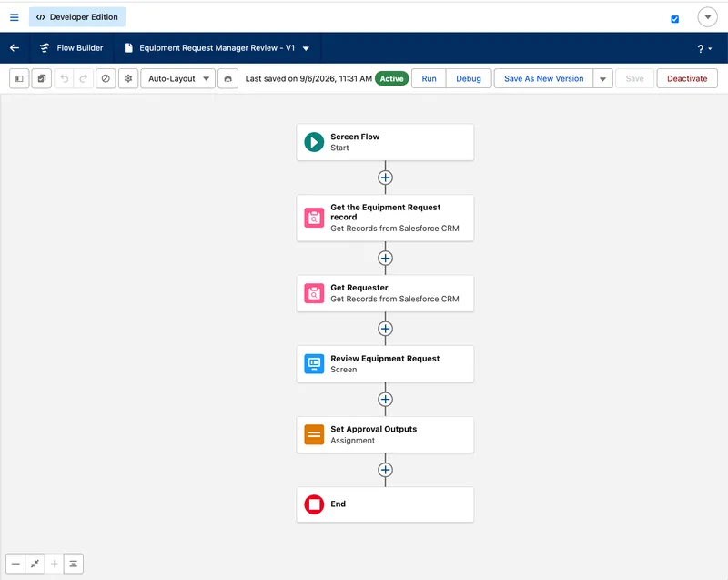Click the Deactivate button
The width and height of the screenshot is (728, 580).
tap(687, 78)
